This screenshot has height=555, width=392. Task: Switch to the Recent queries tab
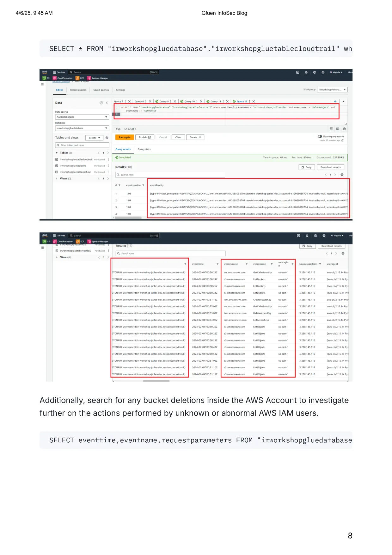click(78, 90)
